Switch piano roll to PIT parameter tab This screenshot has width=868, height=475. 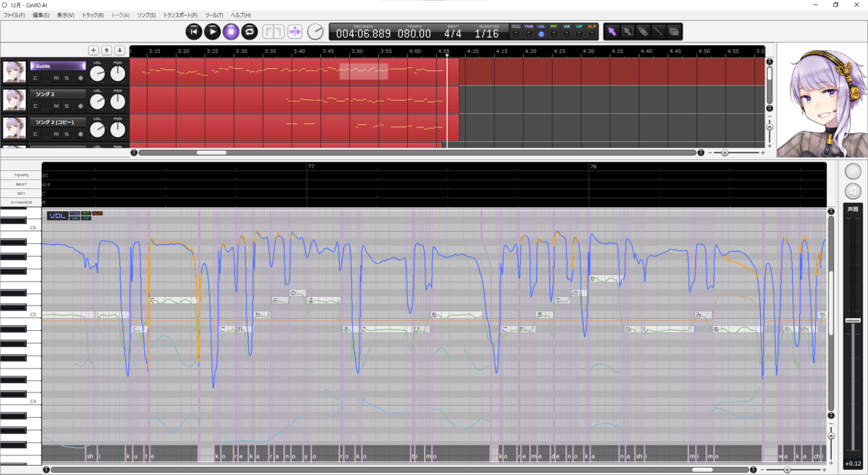tap(86, 214)
